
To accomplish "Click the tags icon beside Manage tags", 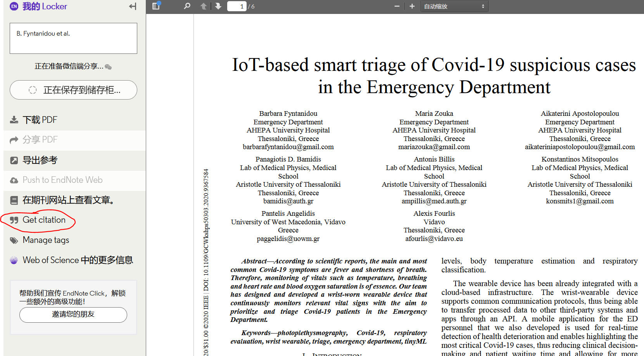I will [x=14, y=241].
